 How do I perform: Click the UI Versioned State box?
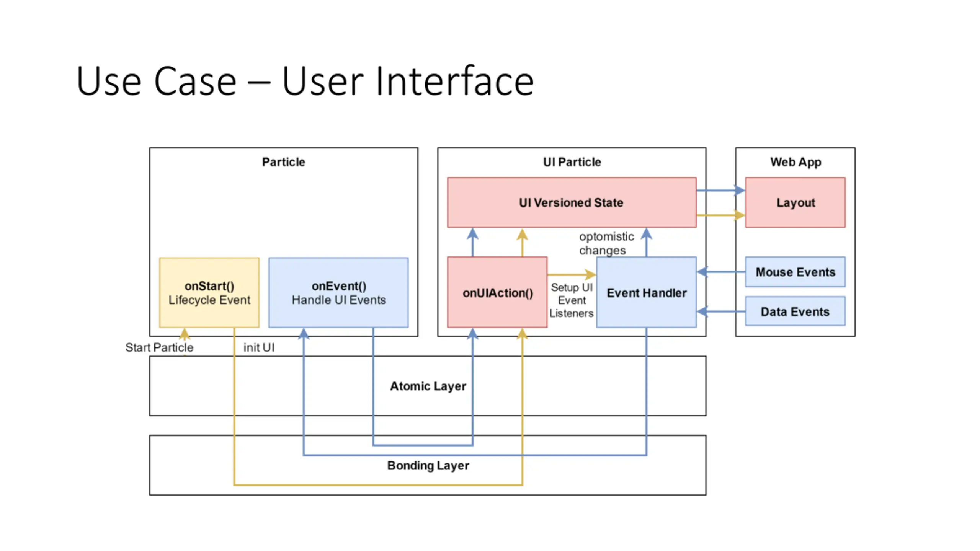pos(572,202)
